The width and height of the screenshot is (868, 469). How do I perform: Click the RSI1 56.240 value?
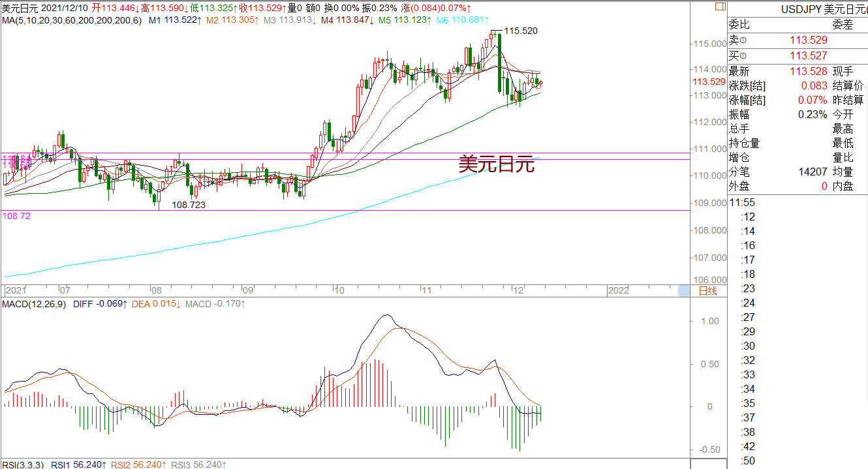pyautogui.click(x=79, y=464)
